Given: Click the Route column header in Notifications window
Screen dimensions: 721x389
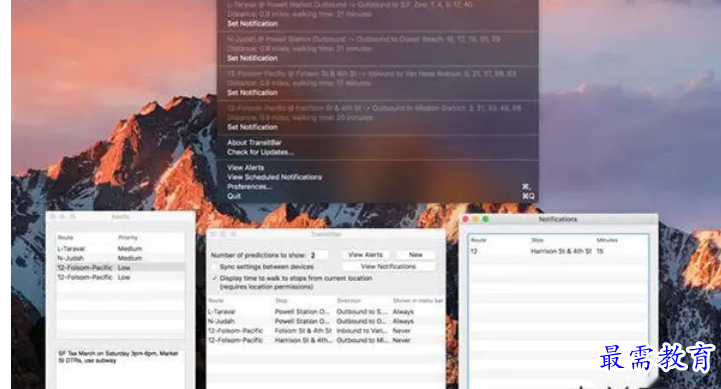Looking at the screenshot, I should coord(478,240).
